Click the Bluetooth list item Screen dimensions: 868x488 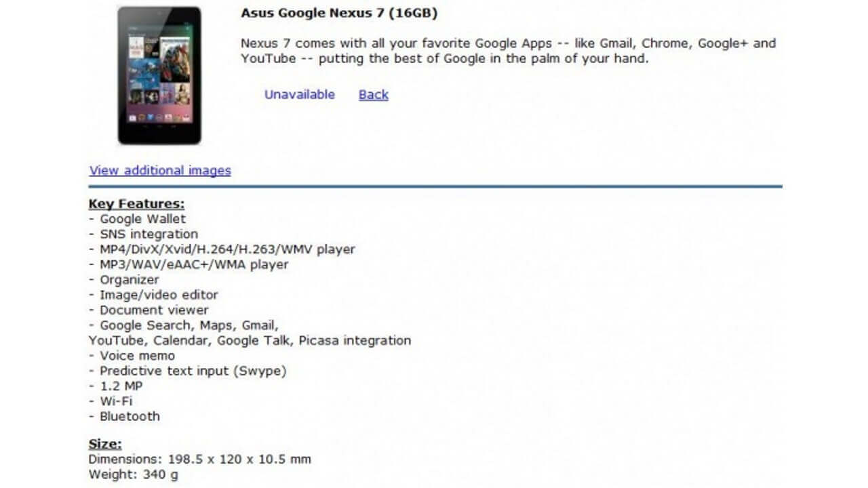[129, 416]
